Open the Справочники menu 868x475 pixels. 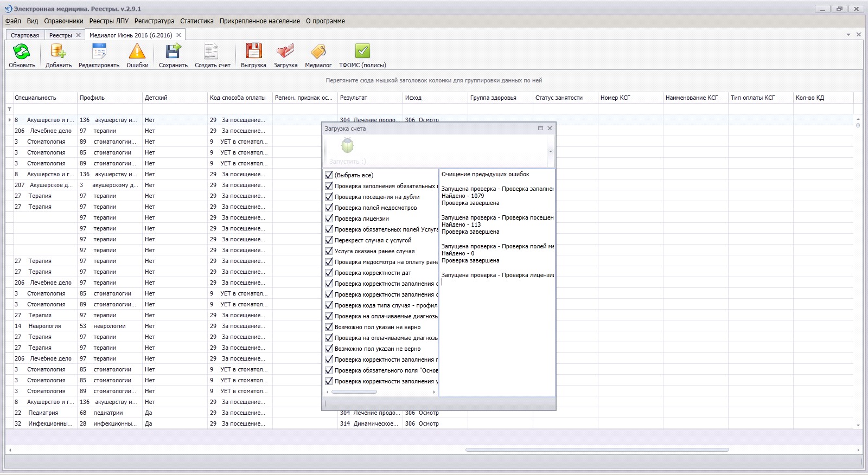pyautogui.click(x=63, y=21)
